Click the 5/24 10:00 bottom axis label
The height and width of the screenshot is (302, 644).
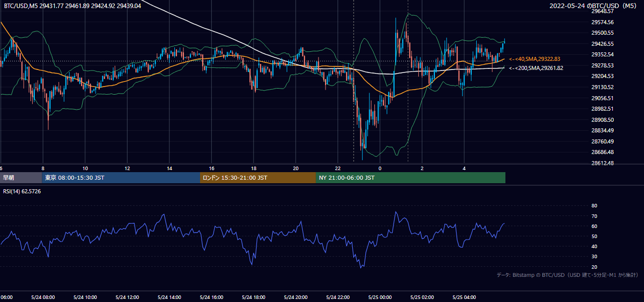[x=85, y=297]
